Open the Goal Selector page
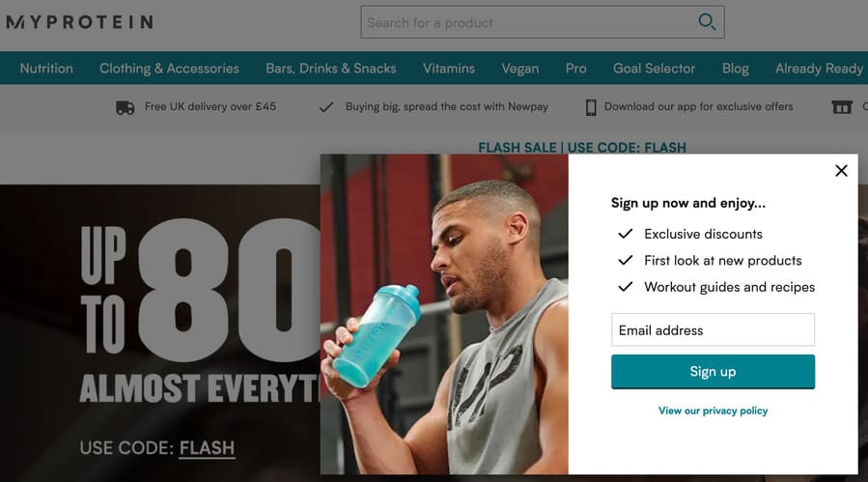The height and width of the screenshot is (482, 868). click(x=654, y=69)
